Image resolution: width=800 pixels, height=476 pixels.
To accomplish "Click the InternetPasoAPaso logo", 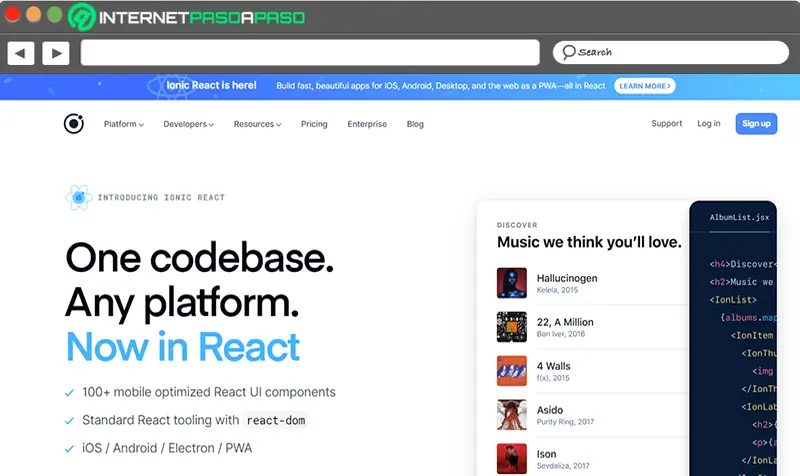I will point(187,17).
